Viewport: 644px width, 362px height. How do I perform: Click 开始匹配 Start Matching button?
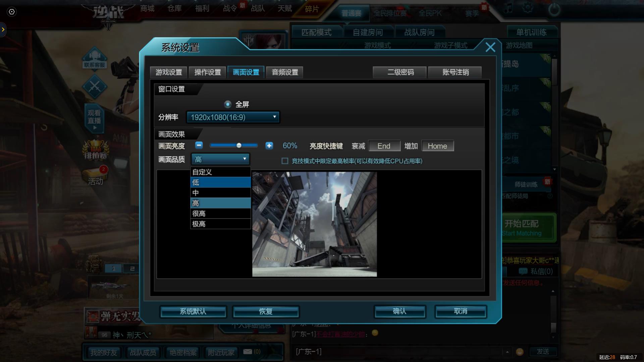click(529, 228)
